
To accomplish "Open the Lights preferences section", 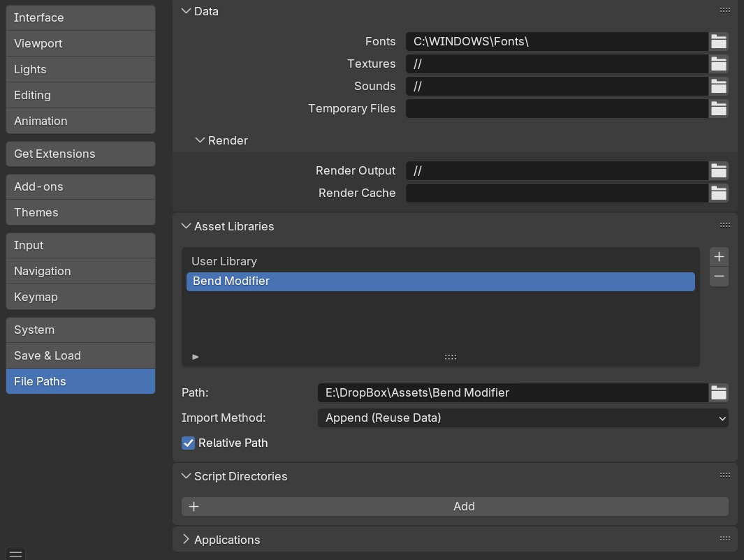I will [80, 69].
